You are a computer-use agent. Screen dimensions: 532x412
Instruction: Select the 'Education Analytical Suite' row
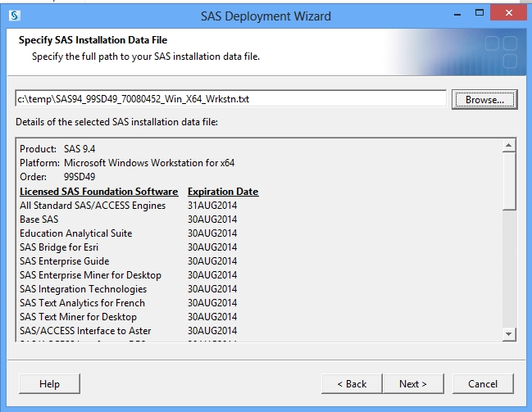point(128,233)
